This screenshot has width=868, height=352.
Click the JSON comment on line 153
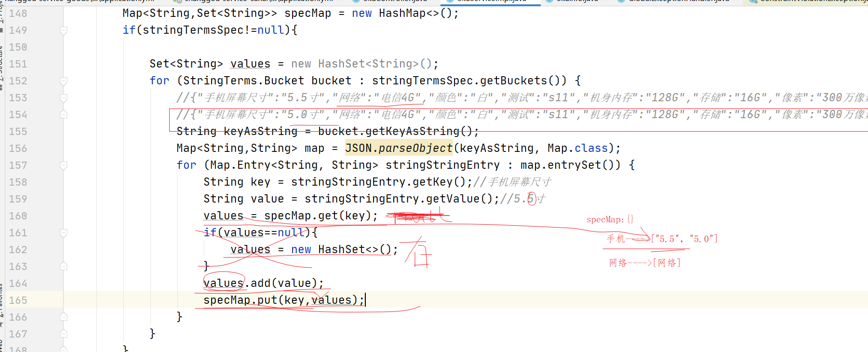522,98
